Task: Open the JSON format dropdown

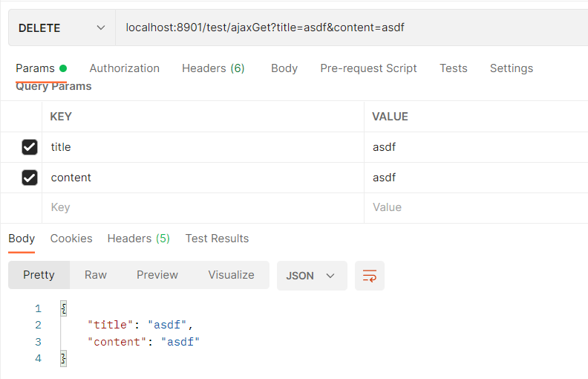Action: [312, 276]
